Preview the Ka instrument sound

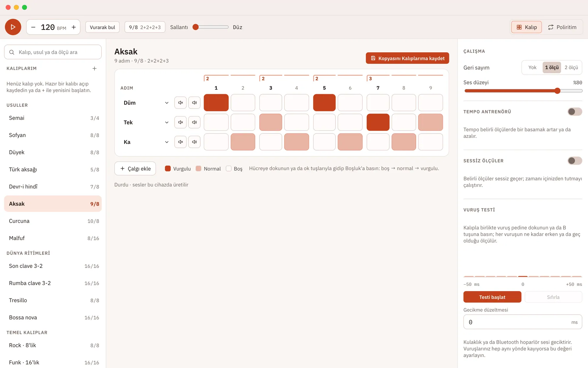click(x=194, y=142)
